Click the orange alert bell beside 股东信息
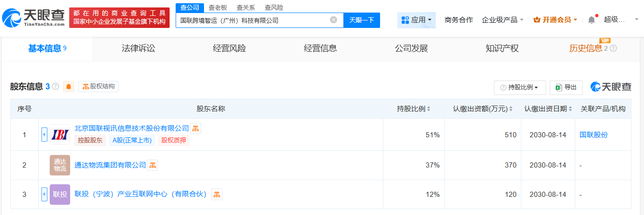 tap(69, 87)
